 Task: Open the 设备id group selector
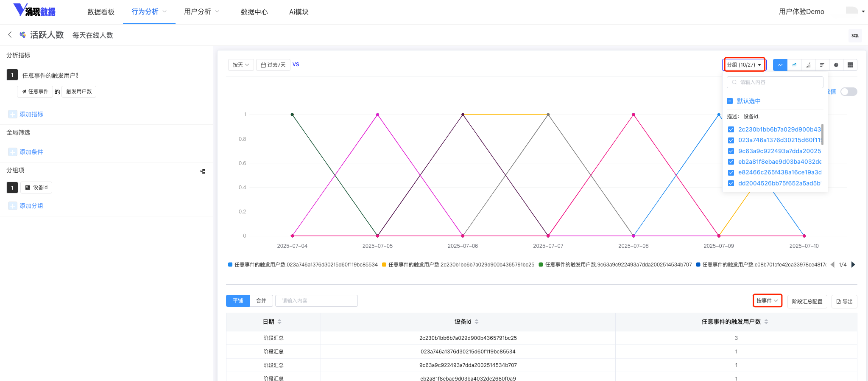[x=36, y=188]
